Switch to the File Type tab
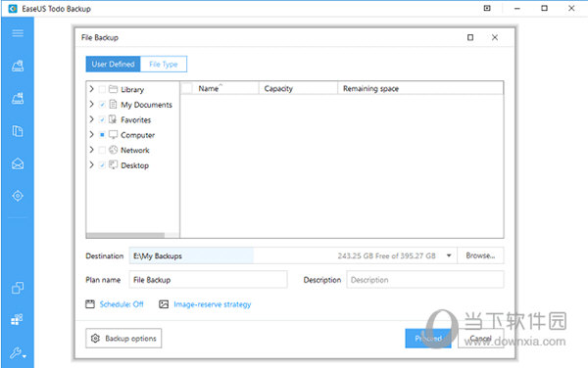Screen dimensions: 588x368 [164, 64]
